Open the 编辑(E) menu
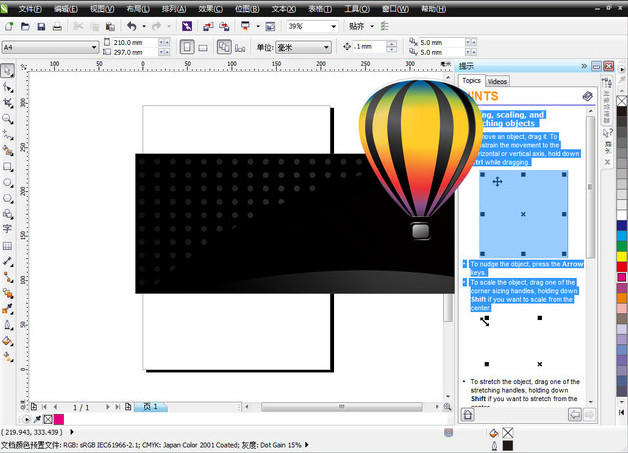 click(66, 9)
